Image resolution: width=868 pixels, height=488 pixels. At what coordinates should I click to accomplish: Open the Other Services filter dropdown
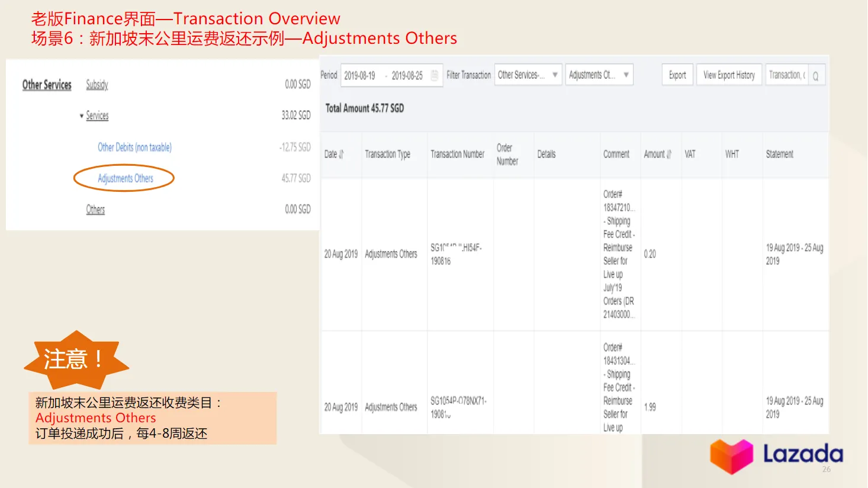528,75
